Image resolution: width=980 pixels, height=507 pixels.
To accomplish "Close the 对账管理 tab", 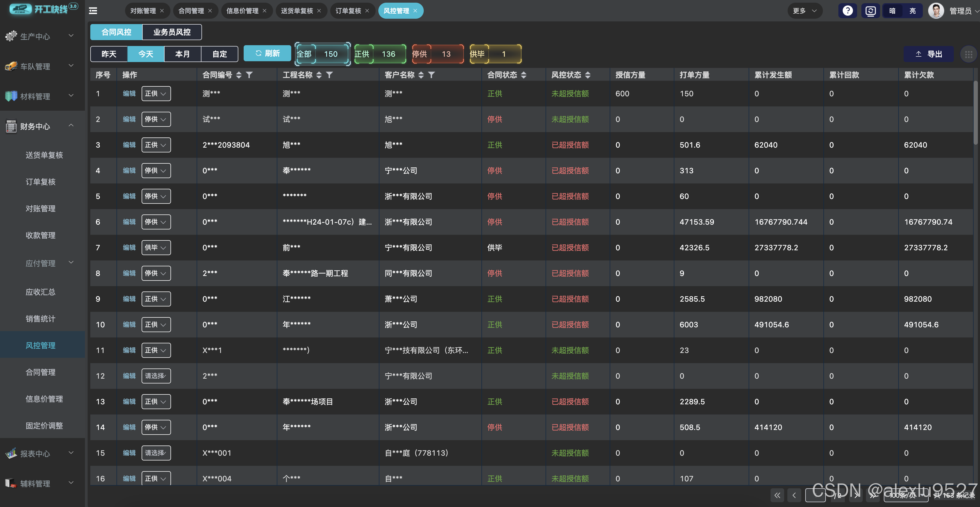I will [162, 11].
